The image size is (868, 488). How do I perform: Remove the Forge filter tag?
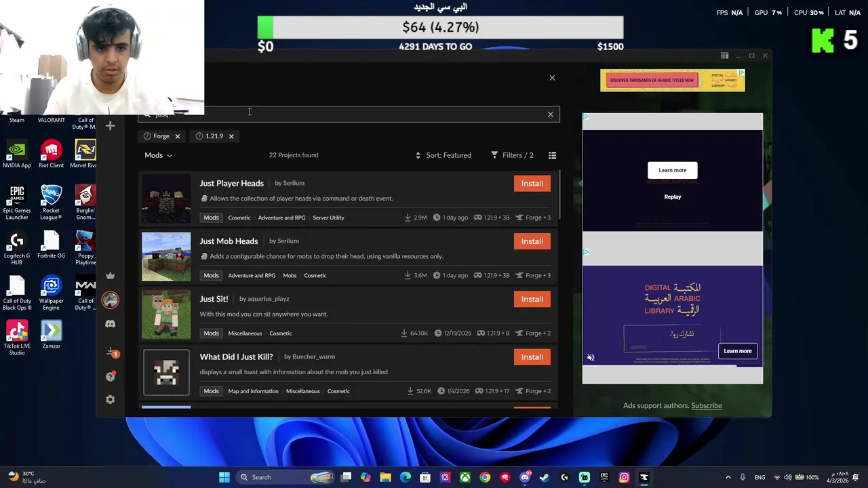(177, 136)
